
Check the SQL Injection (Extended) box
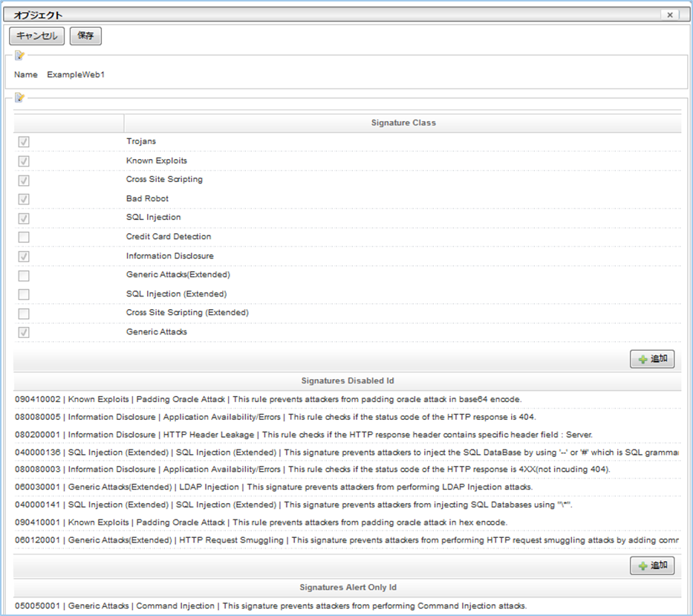click(x=24, y=294)
